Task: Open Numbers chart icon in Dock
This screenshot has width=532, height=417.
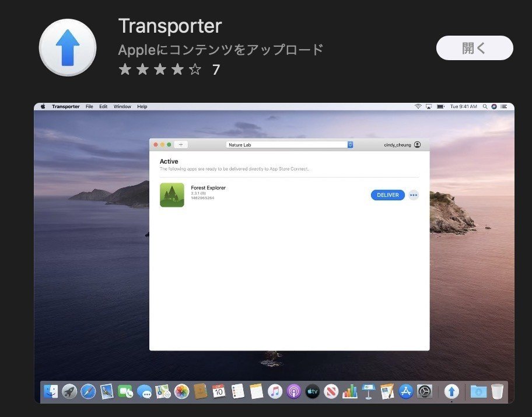Action: (350, 391)
